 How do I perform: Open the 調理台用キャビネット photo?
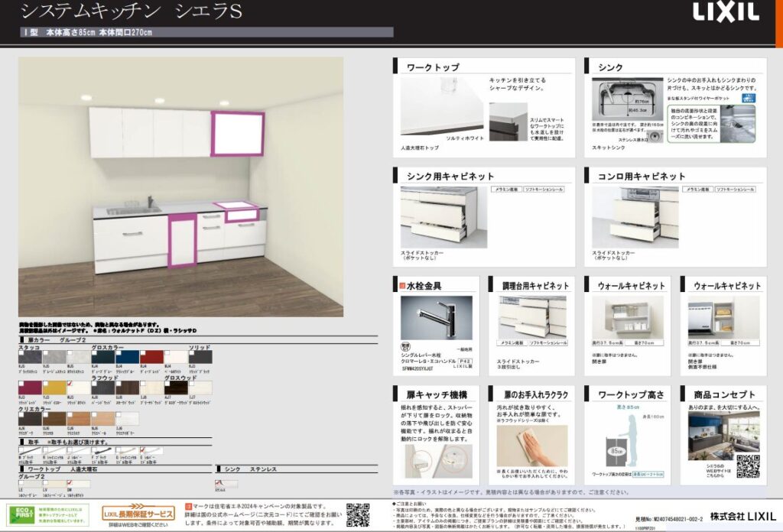[532, 317]
